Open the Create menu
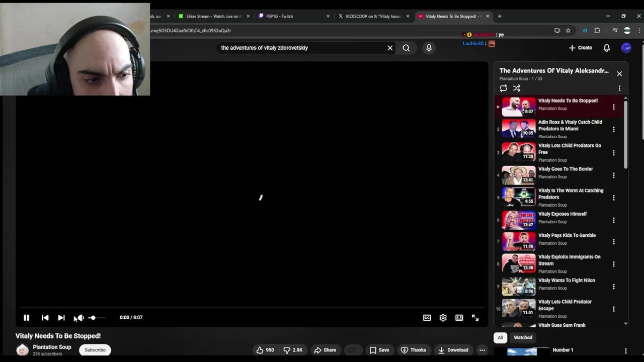This screenshot has width=644, height=362. click(x=580, y=48)
